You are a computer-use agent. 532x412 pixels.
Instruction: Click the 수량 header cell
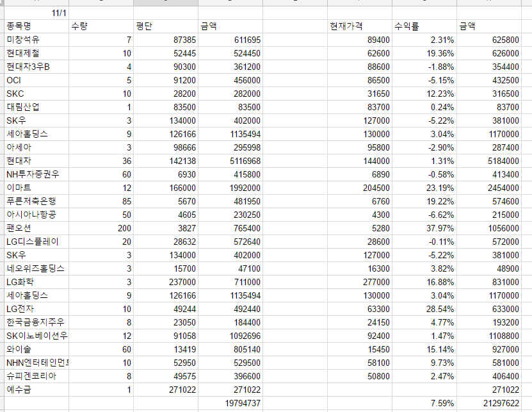coord(101,26)
